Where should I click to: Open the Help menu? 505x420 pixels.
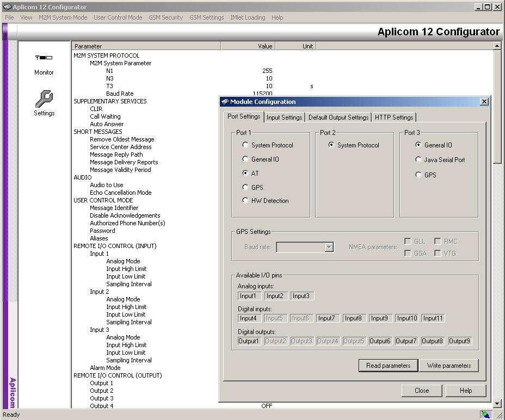[278, 17]
